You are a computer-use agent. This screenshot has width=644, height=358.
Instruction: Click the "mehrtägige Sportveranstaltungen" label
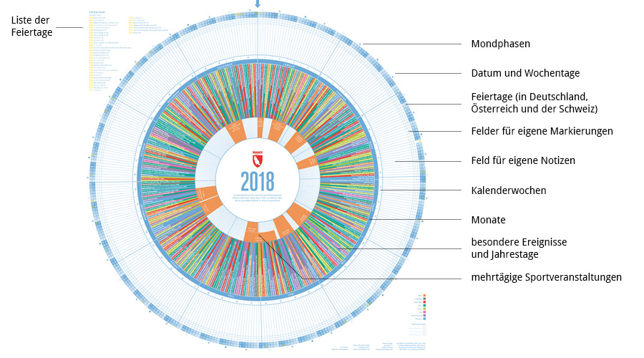pos(546,277)
